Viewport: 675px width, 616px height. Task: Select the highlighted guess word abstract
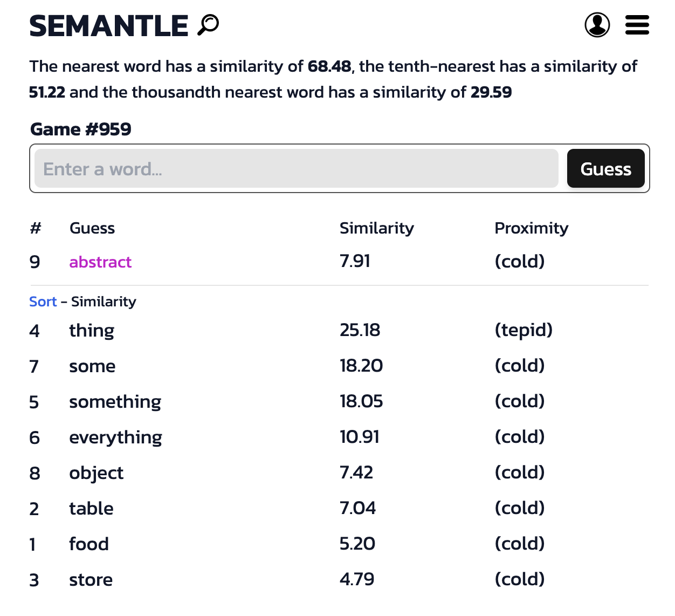100,262
